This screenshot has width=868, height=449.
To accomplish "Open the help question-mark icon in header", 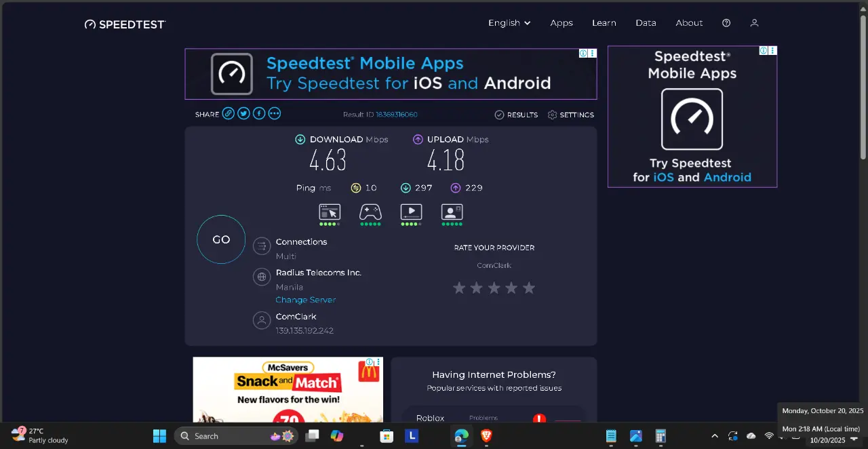I will click(726, 23).
